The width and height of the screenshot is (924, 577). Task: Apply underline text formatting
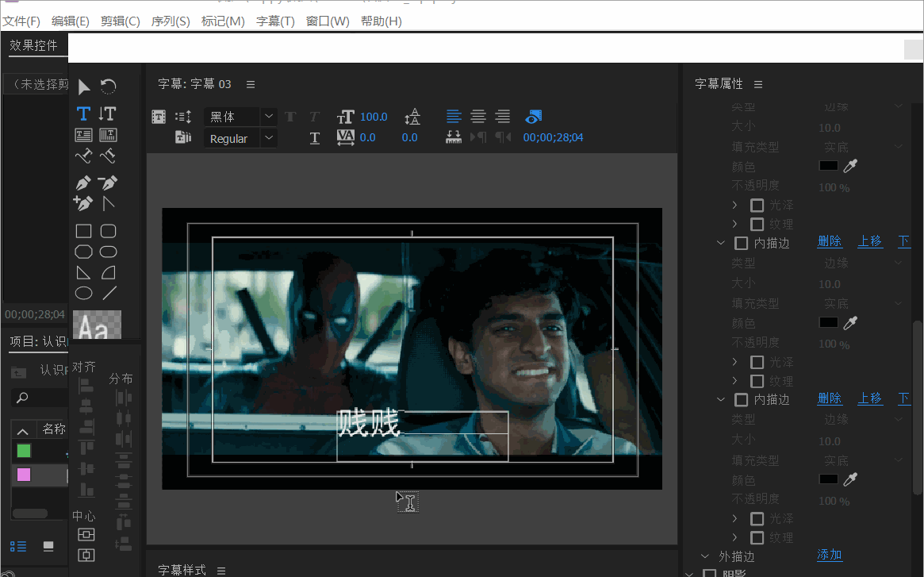tap(315, 138)
